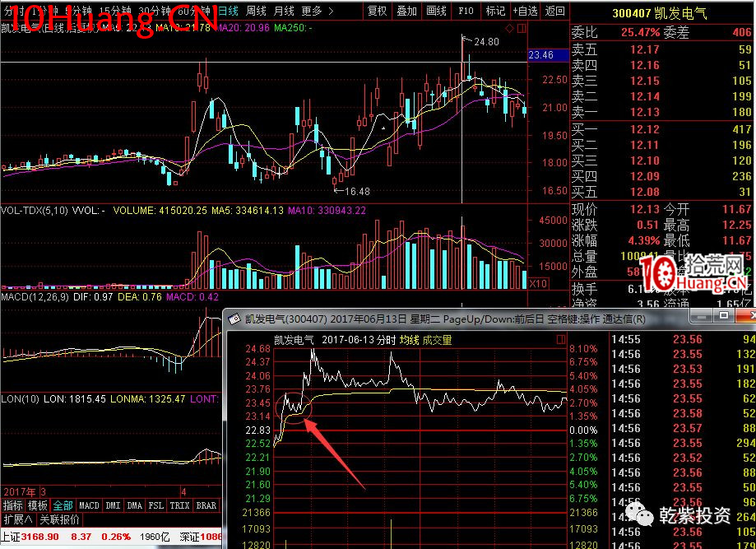Click the LON(10) indicator label
Viewport: 756px width, 549px height.
(x=21, y=399)
